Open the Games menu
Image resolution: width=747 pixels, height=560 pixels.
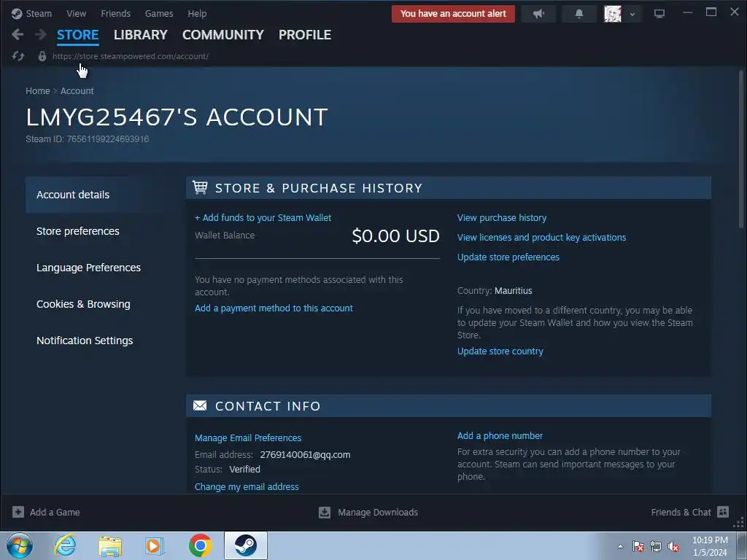coord(159,13)
